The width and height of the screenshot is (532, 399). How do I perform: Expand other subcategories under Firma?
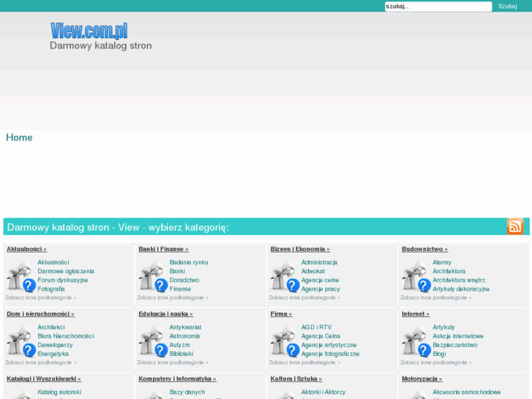(x=304, y=362)
